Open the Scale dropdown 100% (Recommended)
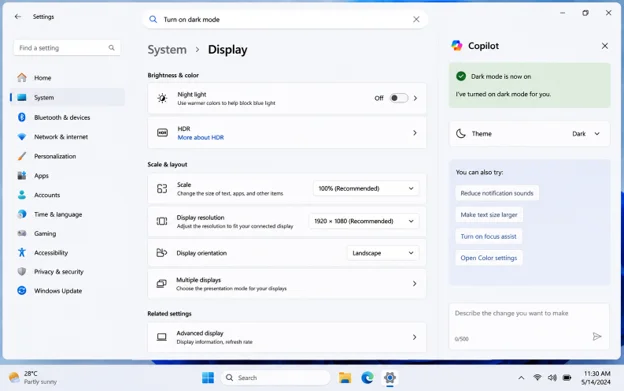The height and width of the screenshot is (391, 624). 366,189
